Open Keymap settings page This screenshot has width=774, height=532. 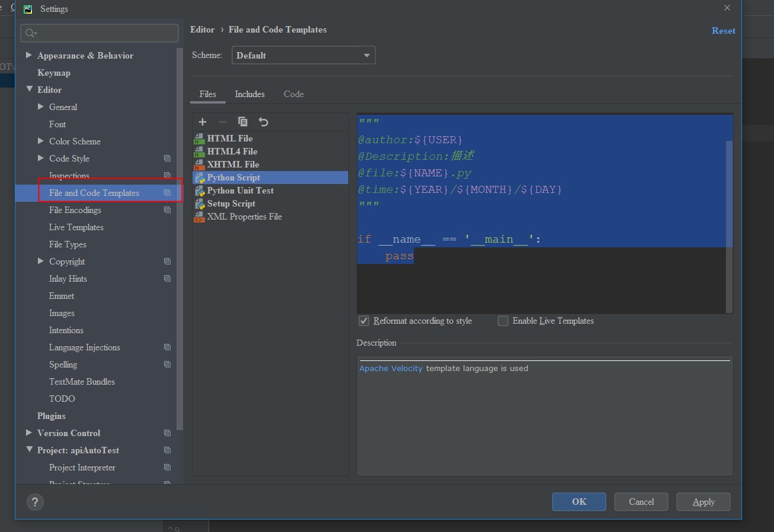(54, 73)
